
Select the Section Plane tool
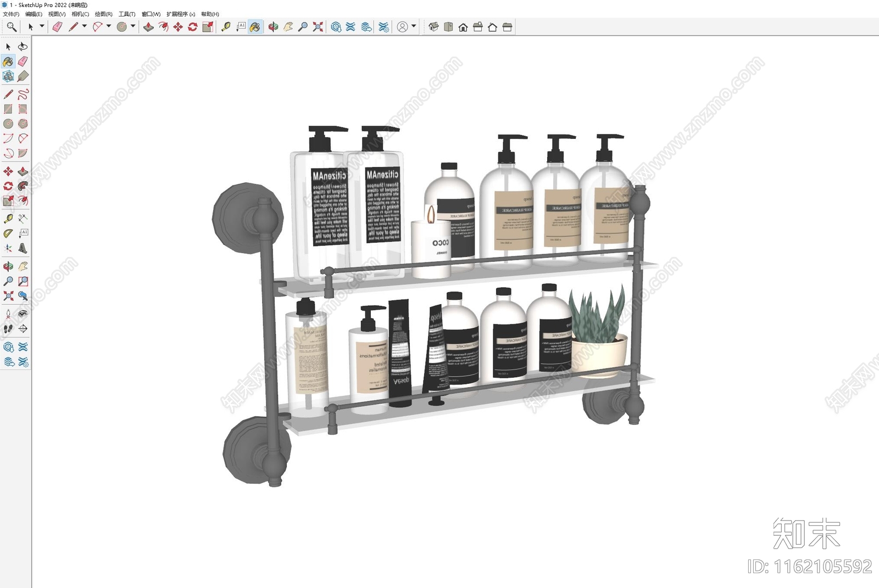(x=23, y=329)
